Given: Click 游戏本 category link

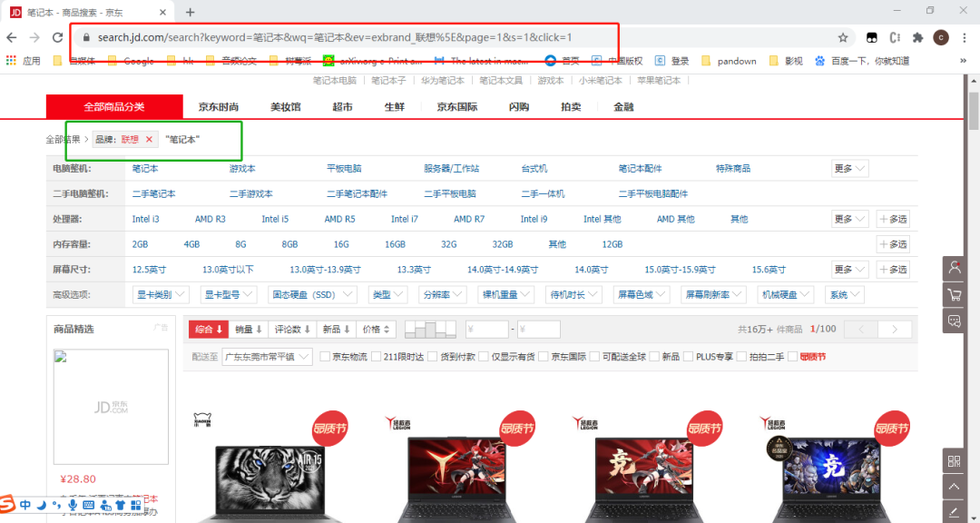Looking at the screenshot, I should point(242,168).
